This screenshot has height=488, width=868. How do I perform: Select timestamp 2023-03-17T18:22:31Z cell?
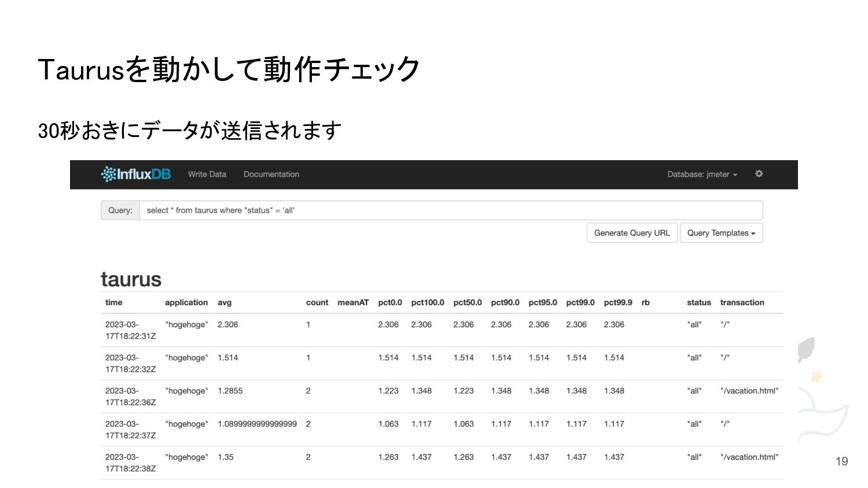pos(131,330)
